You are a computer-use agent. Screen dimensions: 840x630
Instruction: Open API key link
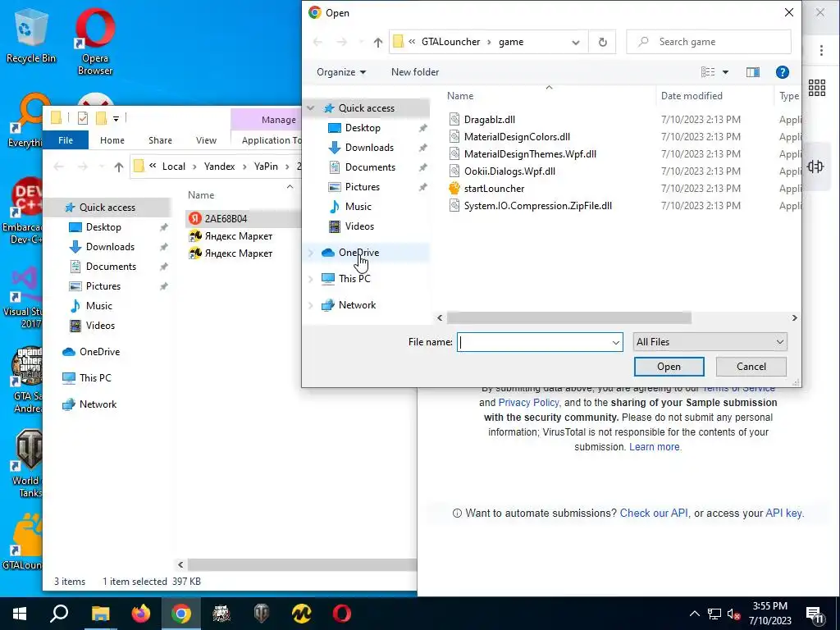[783, 514]
